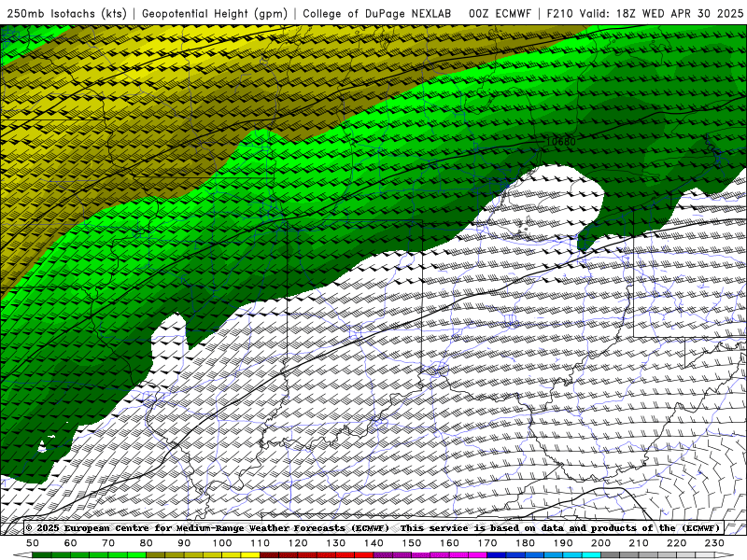Click the '250mb Isotachs (kts)' title text
747x560 pixels.
click(67, 14)
